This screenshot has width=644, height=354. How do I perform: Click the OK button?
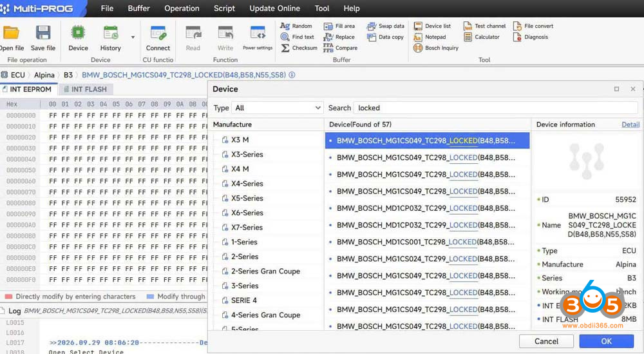click(x=606, y=341)
